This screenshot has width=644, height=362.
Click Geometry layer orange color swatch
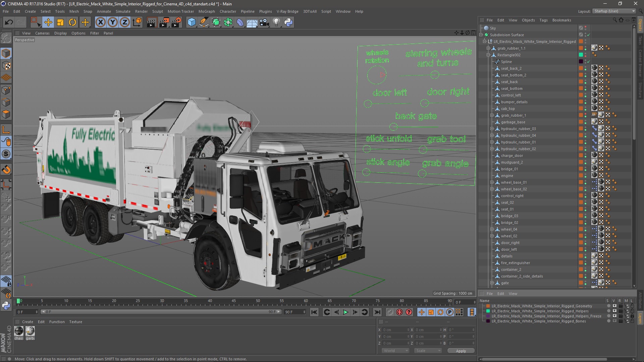point(488,306)
